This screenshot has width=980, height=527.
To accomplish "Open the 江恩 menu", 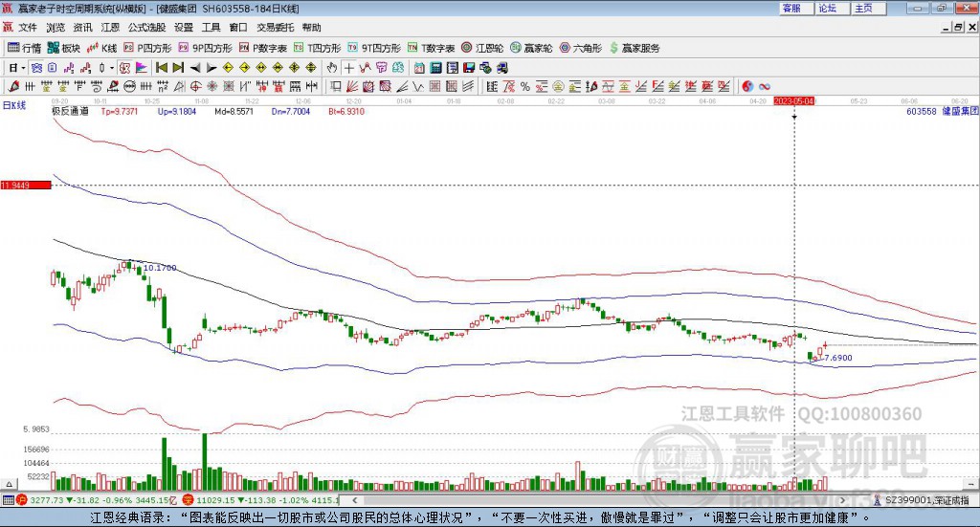I will pyautogui.click(x=111, y=28).
